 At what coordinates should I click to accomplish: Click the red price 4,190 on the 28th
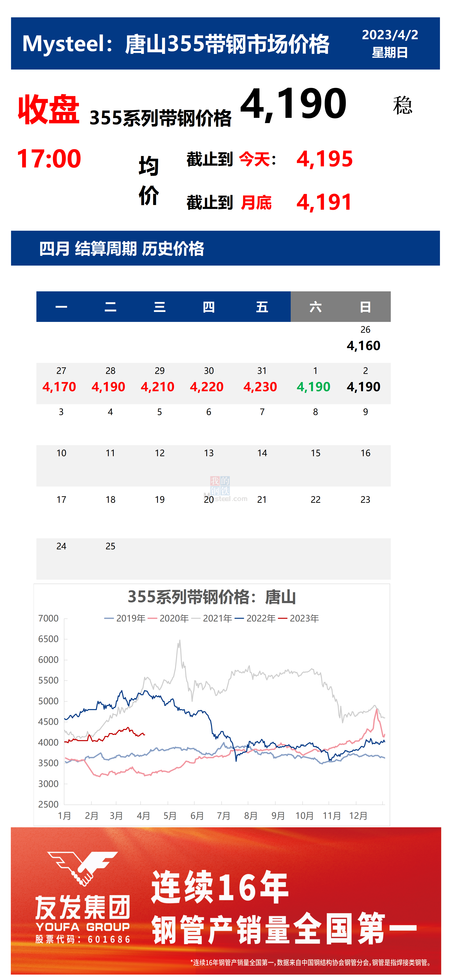click(108, 387)
